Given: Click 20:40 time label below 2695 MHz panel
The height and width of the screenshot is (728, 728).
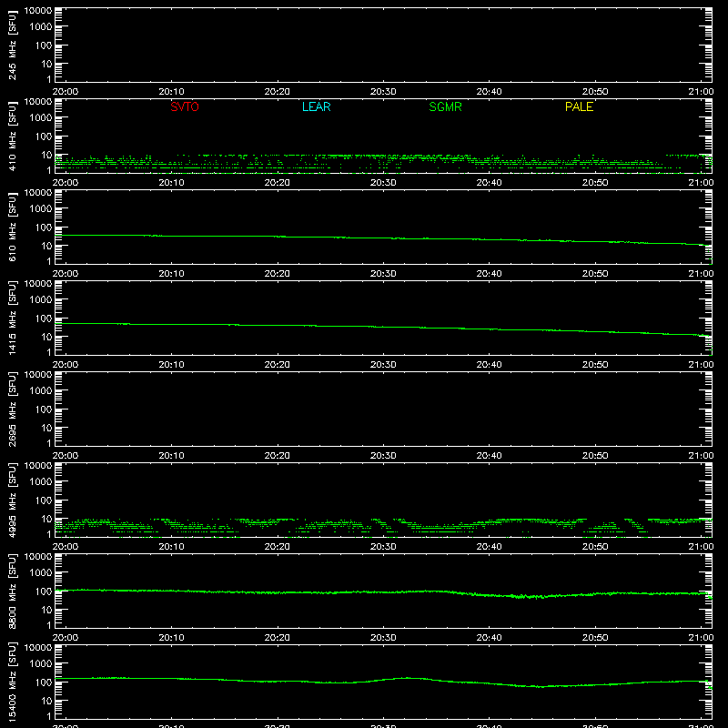Looking at the screenshot, I should (489, 456).
